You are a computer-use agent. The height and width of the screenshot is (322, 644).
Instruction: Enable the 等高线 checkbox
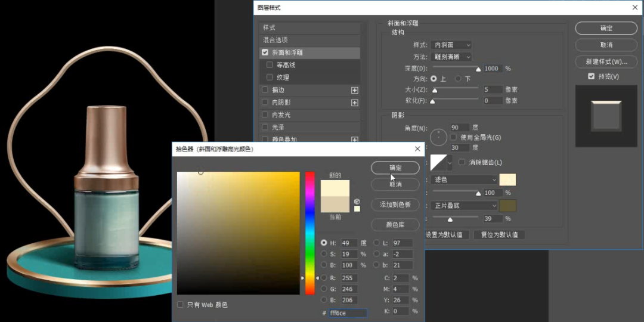[270, 65]
